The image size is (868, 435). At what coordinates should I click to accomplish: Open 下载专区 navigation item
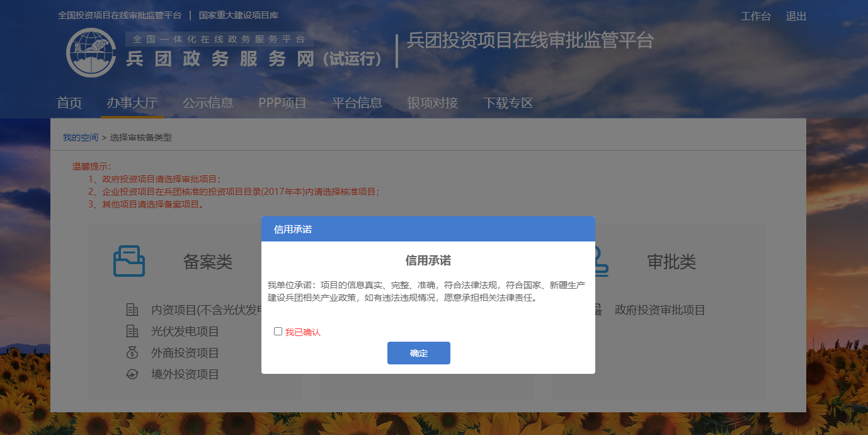508,103
